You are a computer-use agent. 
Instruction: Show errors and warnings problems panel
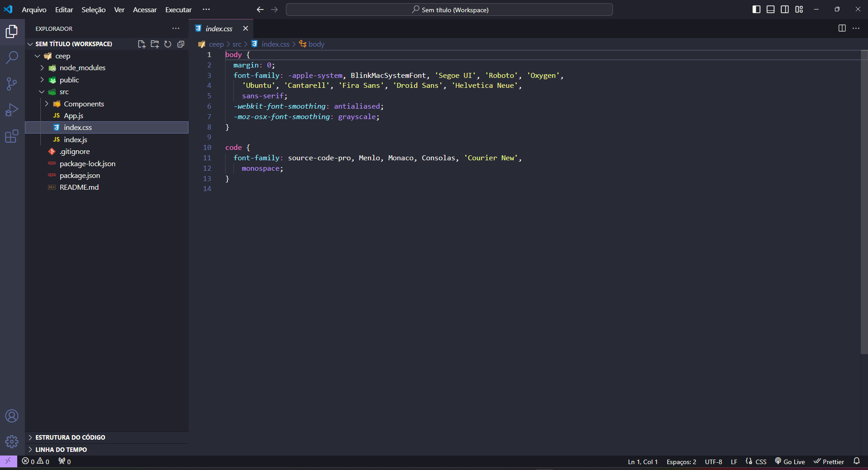pyautogui.click(x=36, y=461)
